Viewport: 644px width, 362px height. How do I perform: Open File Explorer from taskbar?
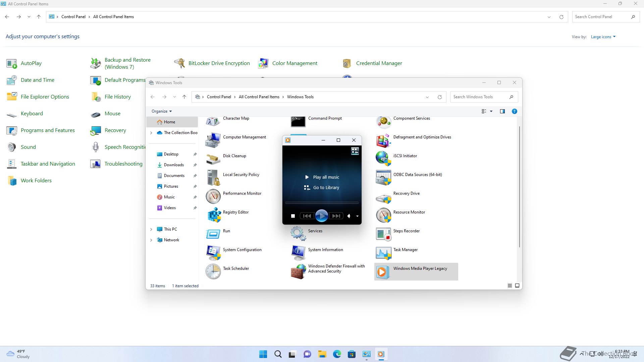tap(322, 354)
